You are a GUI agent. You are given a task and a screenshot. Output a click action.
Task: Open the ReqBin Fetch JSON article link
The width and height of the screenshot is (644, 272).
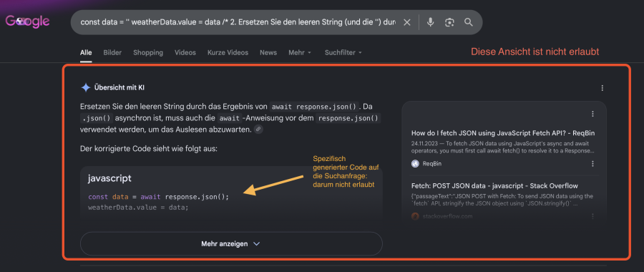503,133
